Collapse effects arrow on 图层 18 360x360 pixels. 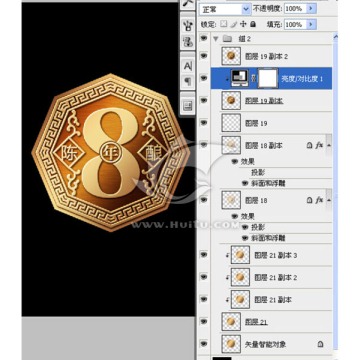click(x=329, y=200)
